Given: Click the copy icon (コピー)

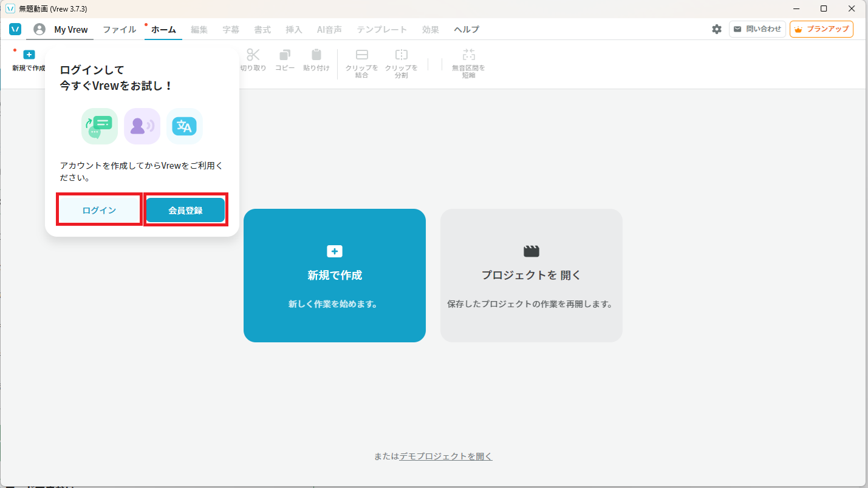Looking at the screenshot, I should tap(285, 55).
